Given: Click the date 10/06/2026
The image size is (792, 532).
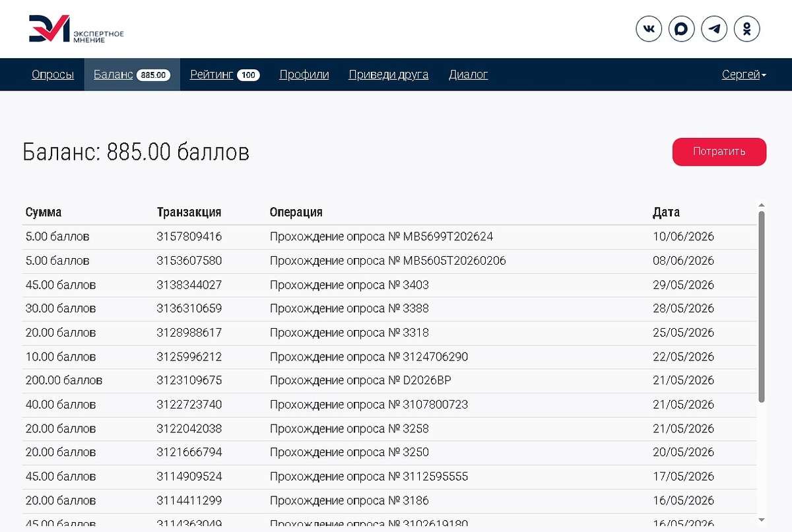Looking at the screenshot, I should pos(683,236).
